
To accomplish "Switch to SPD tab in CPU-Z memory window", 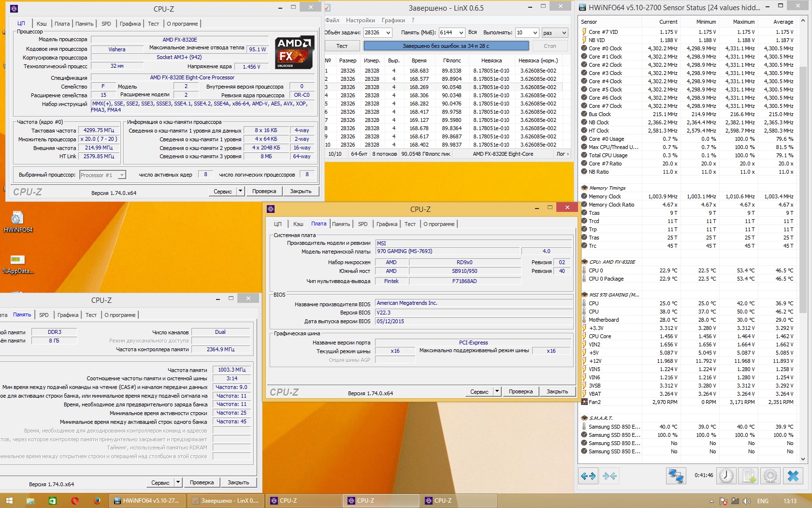I will [x=44, y=315].
